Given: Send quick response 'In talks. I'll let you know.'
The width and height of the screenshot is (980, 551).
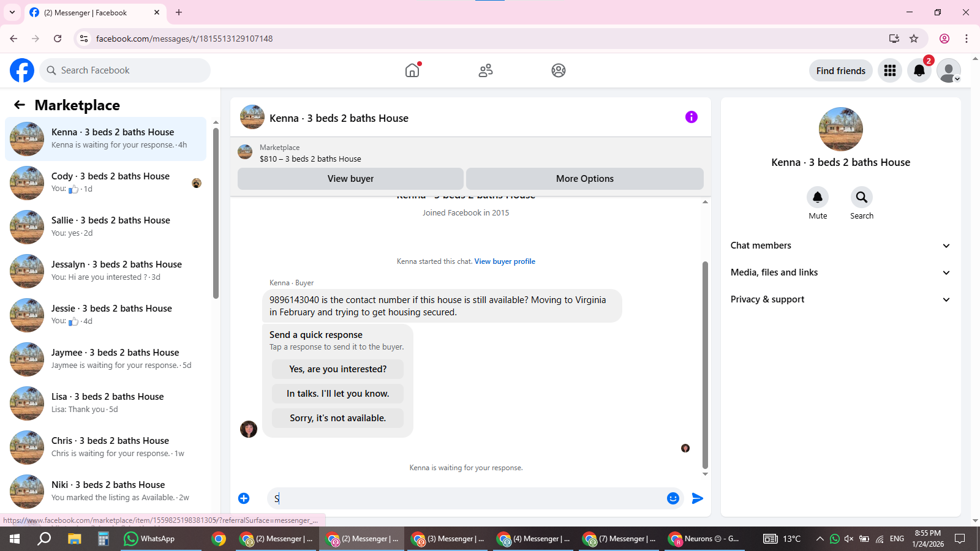Looking at the screenshot, I should [x=337, y=394].
